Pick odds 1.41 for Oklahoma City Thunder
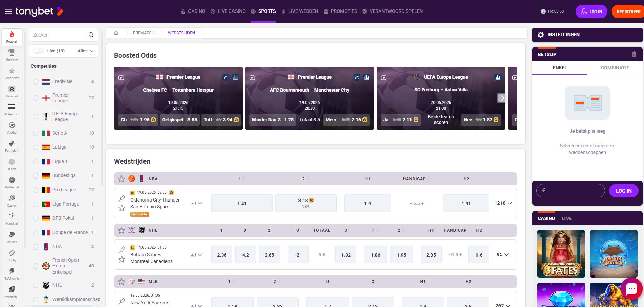The image size is (644, 307). (242, 203)
